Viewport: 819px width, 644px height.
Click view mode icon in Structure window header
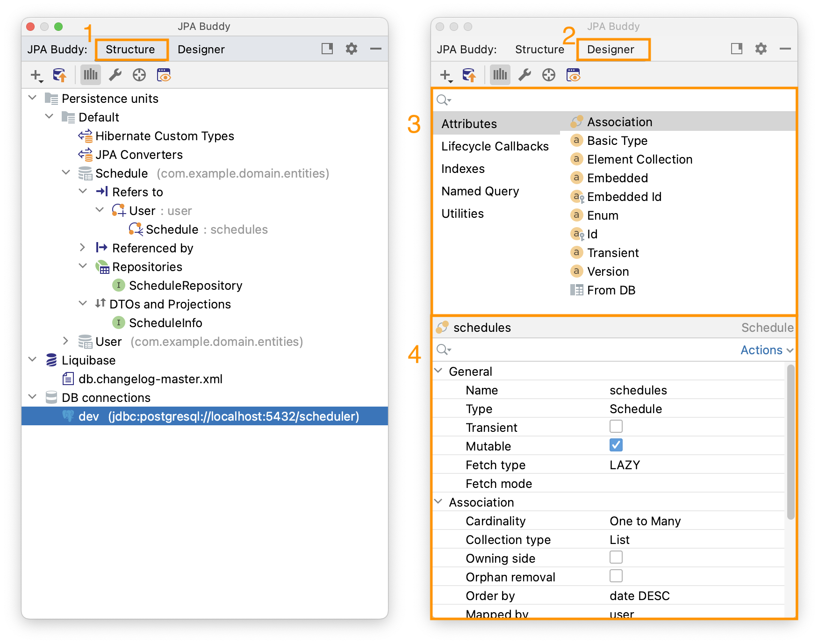pos(327,49)
